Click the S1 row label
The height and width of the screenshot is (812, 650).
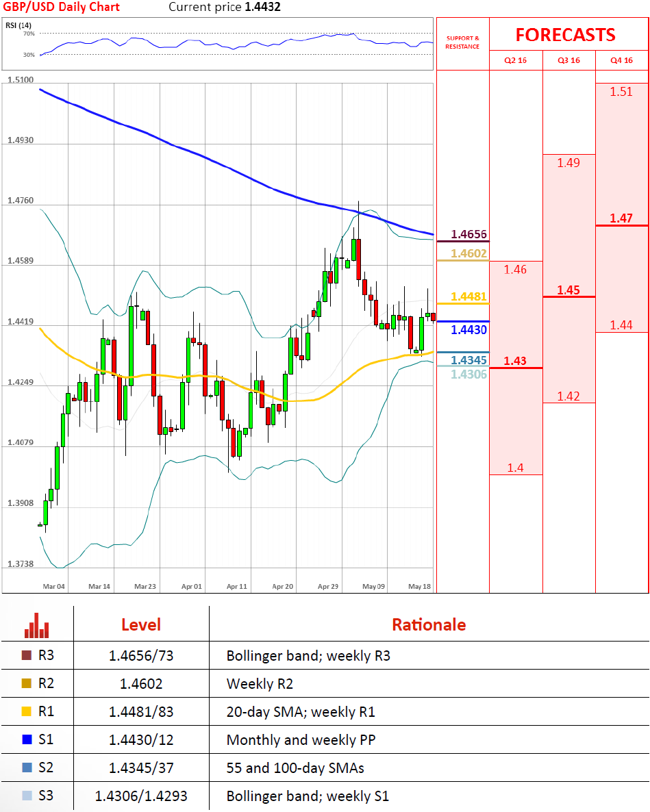tap(46, 739)
